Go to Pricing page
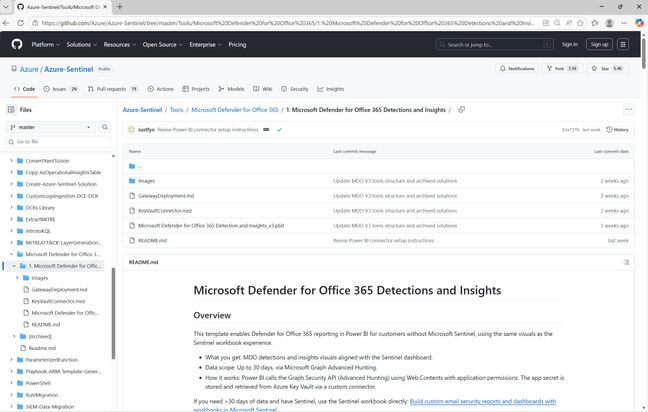648x412 pixels. click(237, 44)
